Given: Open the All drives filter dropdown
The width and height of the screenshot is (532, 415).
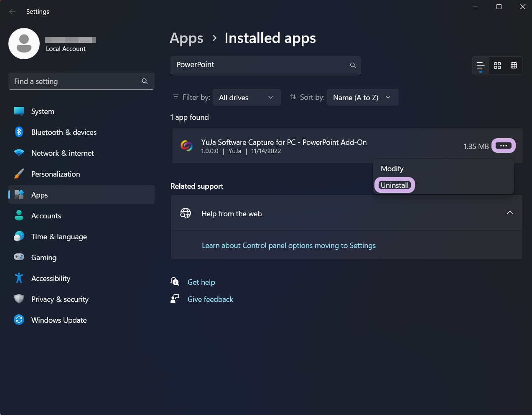Looking at the screenshot, I should [247, 97].
